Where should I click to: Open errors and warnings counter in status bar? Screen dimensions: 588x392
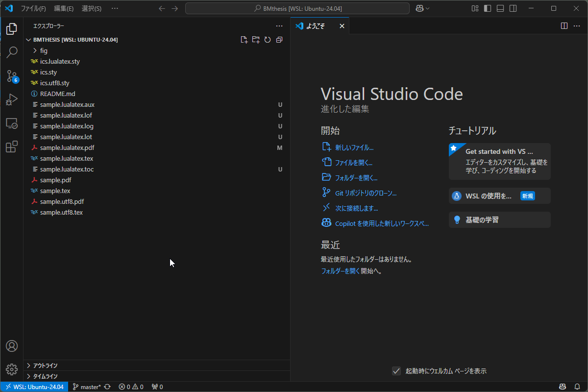(x=131, y=387)
